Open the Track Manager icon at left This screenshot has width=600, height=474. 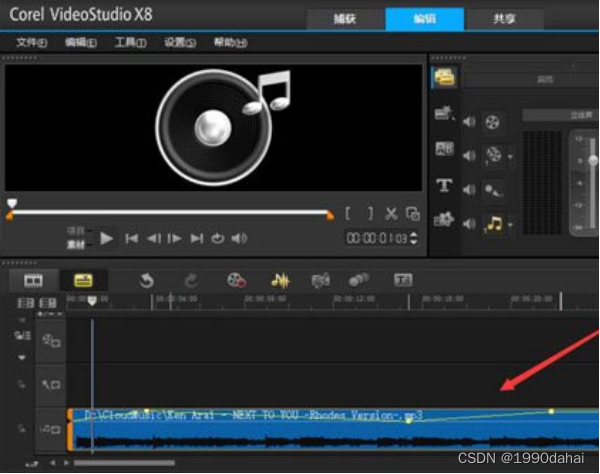[22, 336]
